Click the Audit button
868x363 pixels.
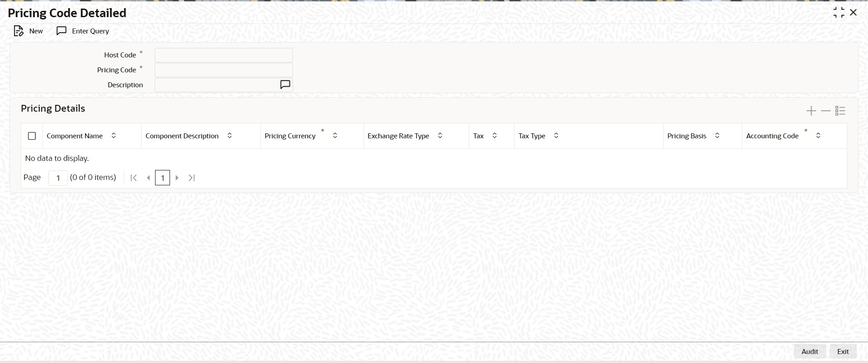pos(810,351)
